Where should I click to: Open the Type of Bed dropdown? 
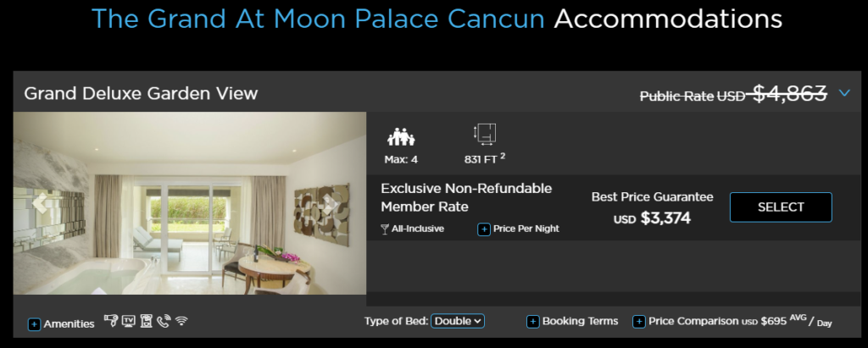tap(458, 321)
